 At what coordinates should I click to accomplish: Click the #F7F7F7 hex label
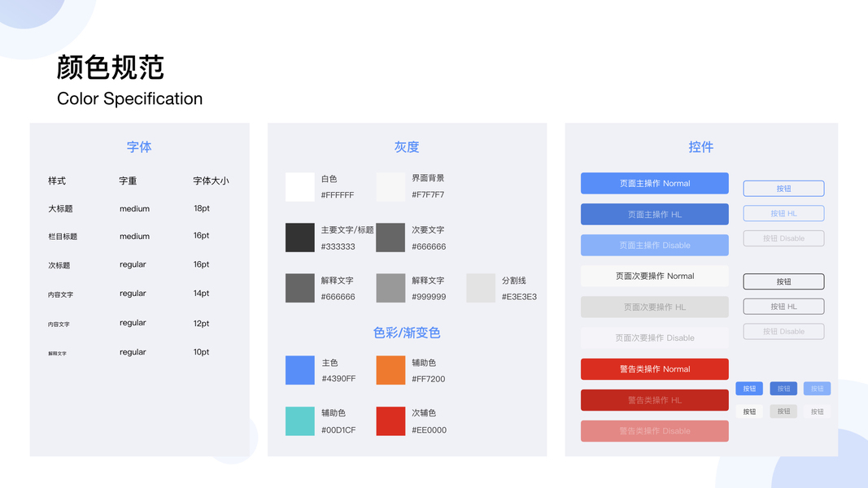click(428, 194)
